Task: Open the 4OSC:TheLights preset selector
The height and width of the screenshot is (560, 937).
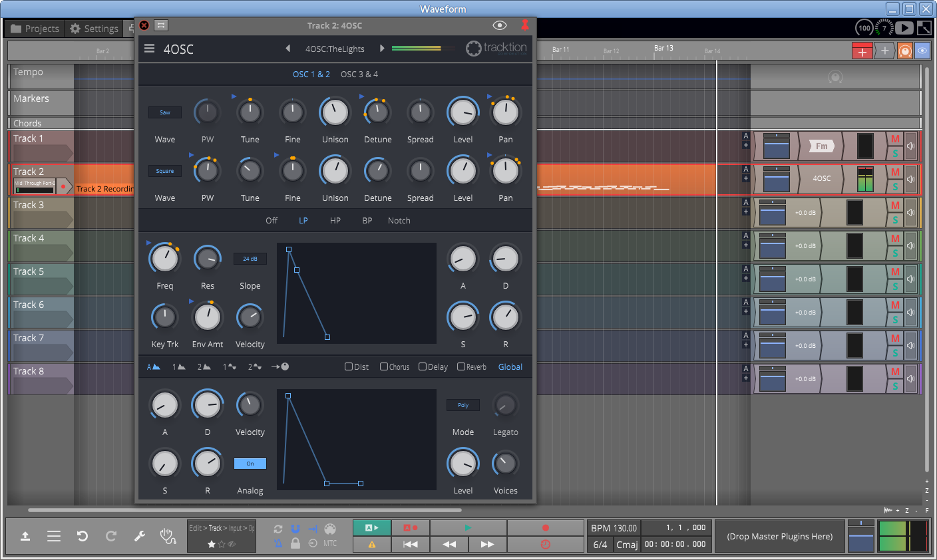Action: tap(335, 49)
